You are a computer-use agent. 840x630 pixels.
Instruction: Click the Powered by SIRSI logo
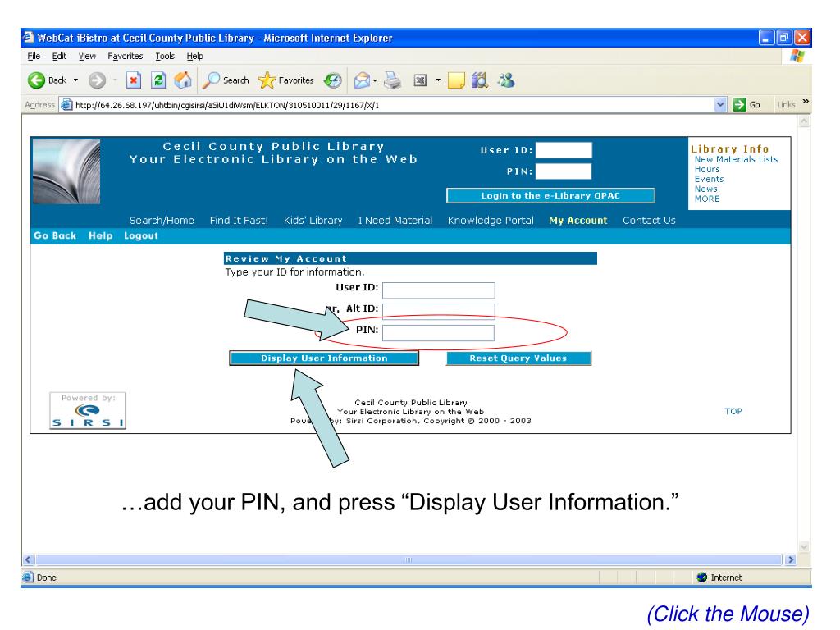(x=88, y=411)
